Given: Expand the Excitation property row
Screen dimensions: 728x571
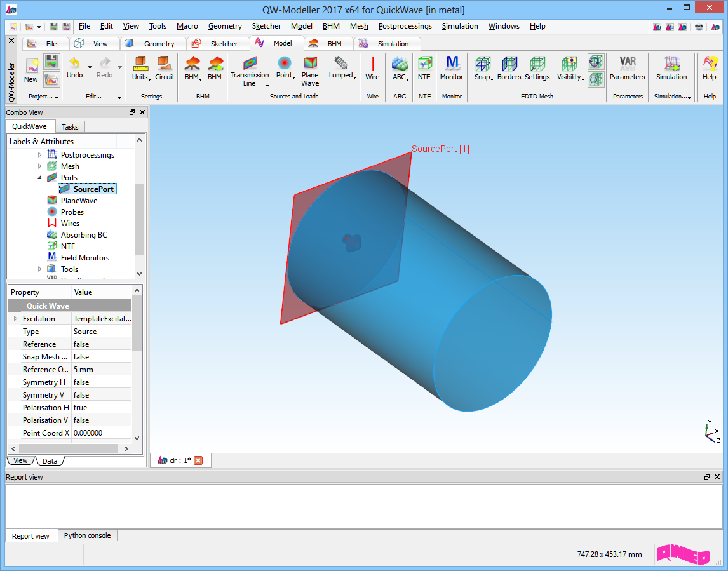Looking at the screenshot, I should [15, 318].
